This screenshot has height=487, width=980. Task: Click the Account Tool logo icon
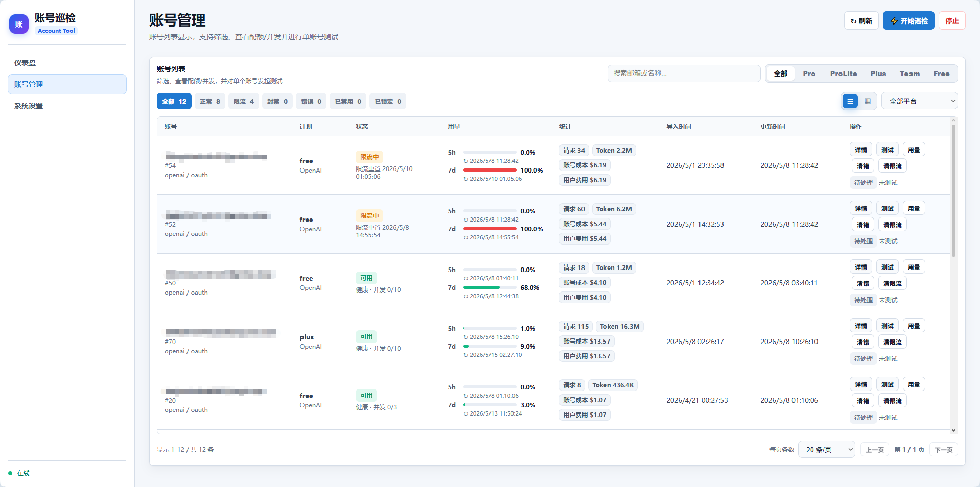coord(19,24)
